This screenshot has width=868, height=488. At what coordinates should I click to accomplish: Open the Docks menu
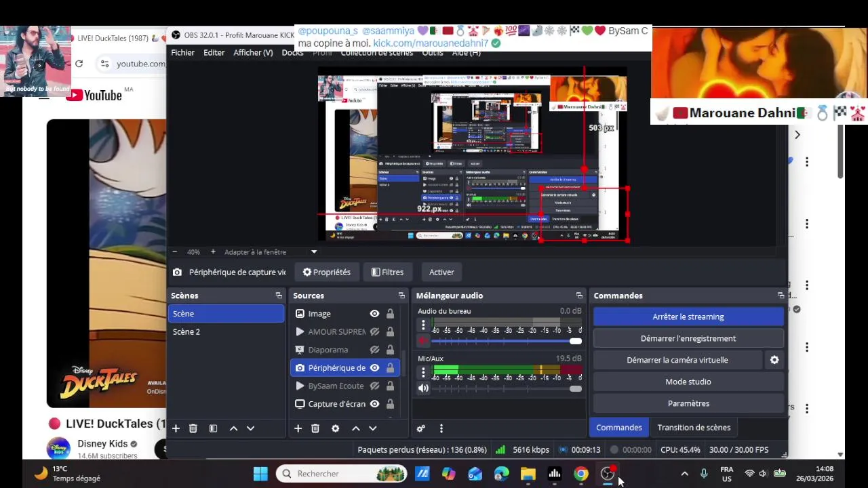[x=292, y=52]
